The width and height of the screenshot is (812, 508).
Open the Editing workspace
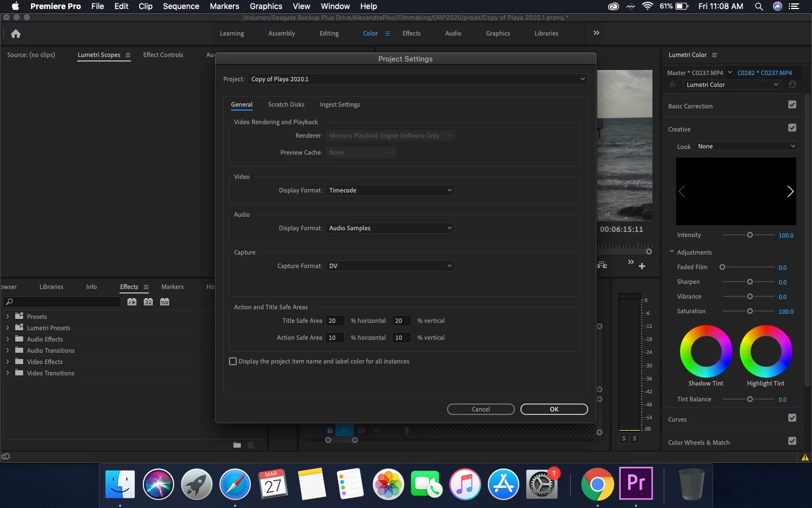point(329,34)
